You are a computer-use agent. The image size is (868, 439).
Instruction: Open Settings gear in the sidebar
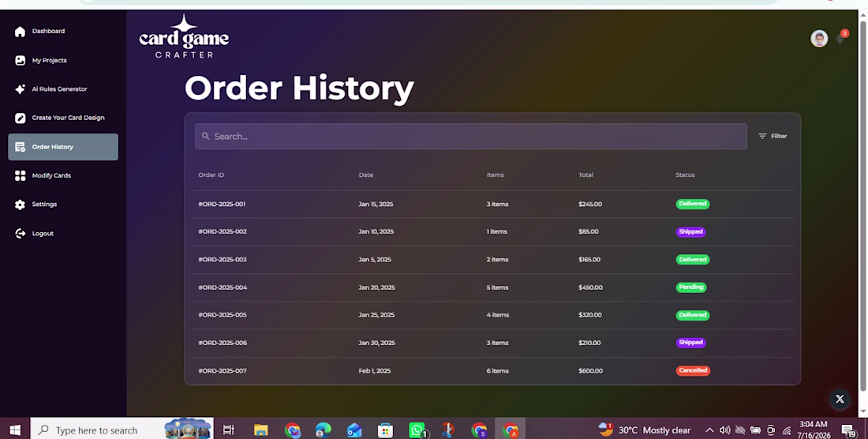tap(20, 204)
